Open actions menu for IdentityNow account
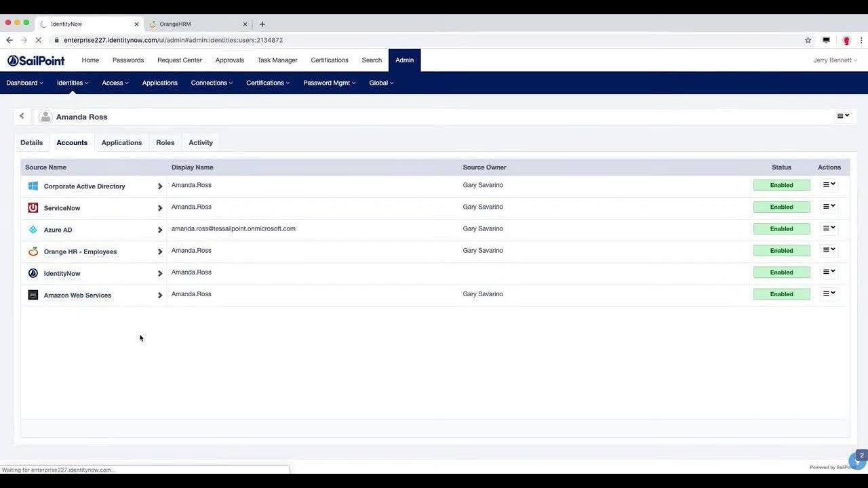Image resolution: width=868 pixels, height=488 pixels. point(829,271)
